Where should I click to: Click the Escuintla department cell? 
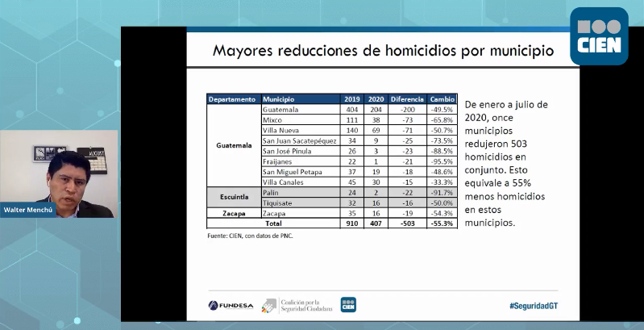coord(234,197)
